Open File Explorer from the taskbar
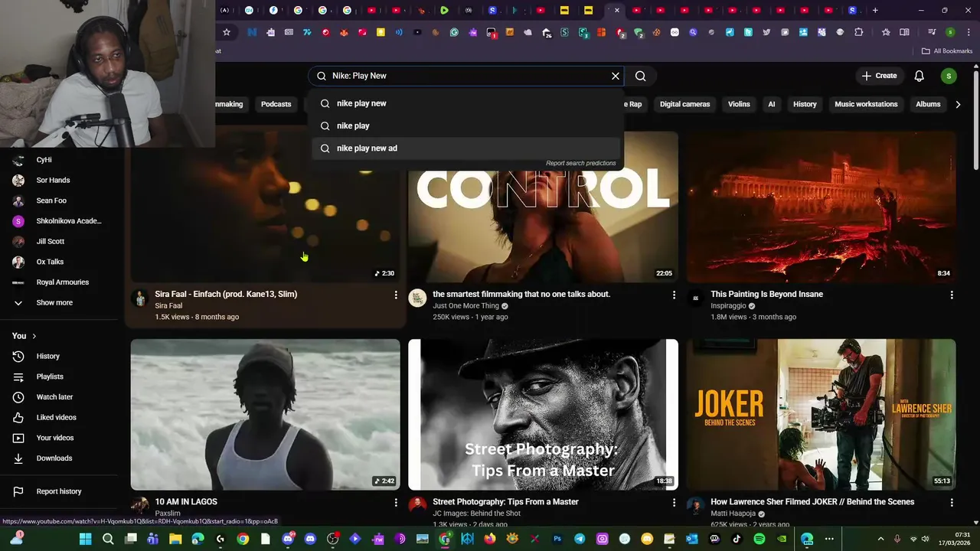This screenshot has height=551, width=980. tap(175, 539)
